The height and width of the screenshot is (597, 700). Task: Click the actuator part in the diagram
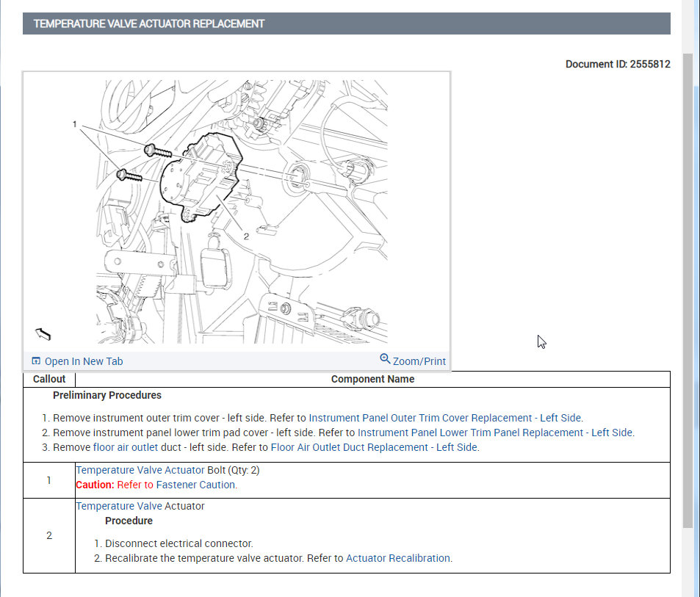point(195,180)
